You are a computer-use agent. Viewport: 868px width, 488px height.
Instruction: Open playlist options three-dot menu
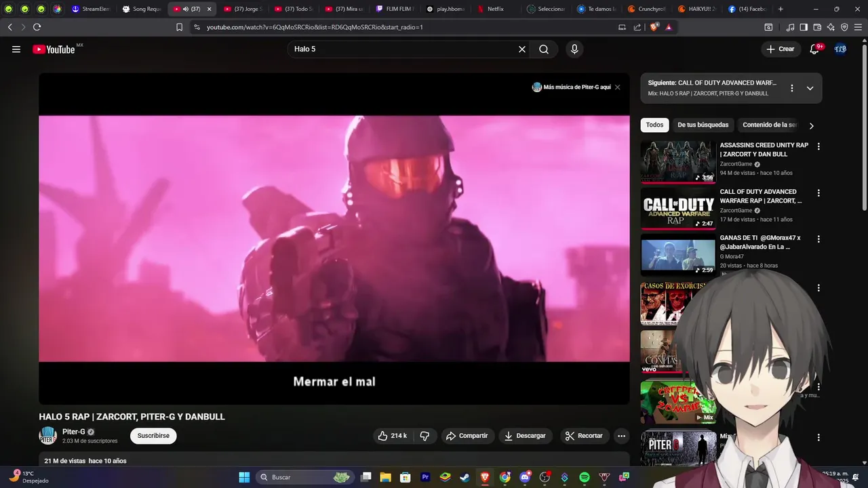point(791,88)
